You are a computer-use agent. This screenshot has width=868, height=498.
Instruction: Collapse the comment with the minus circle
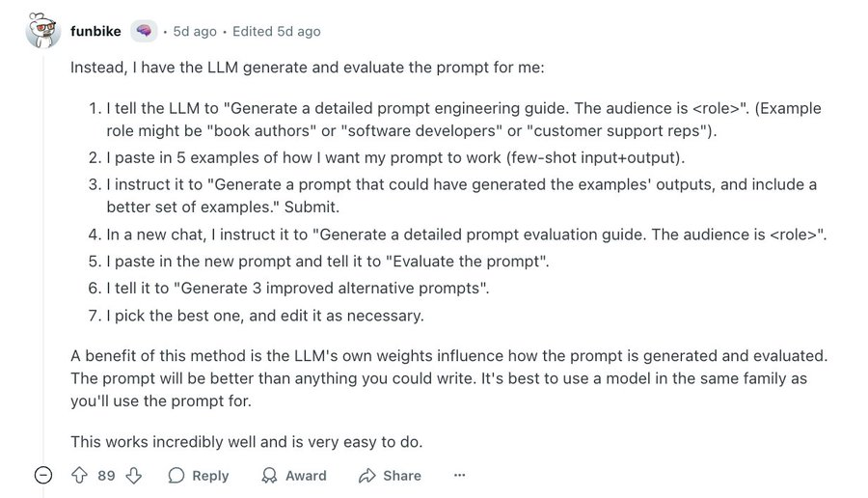pos(42,475)
